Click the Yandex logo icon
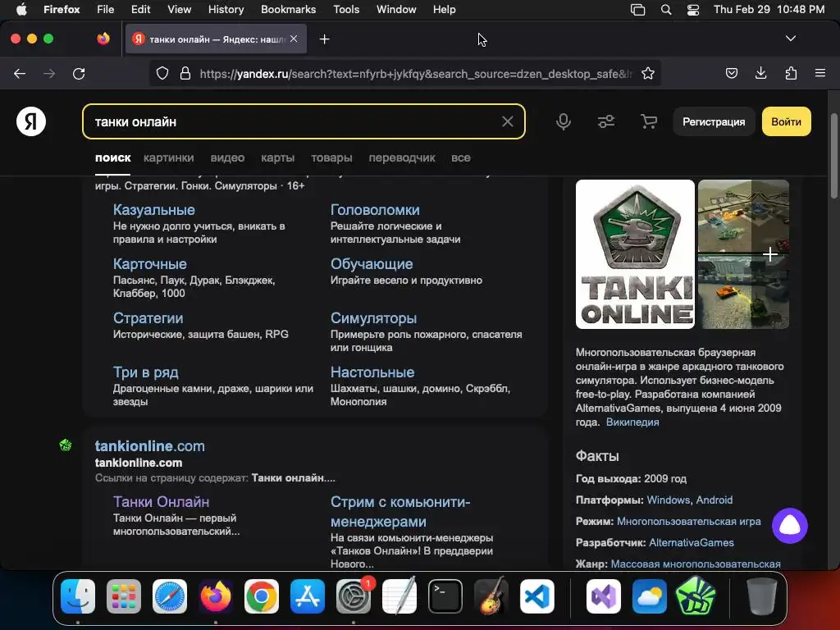This screenshot has height=630, width=840. 31,121
